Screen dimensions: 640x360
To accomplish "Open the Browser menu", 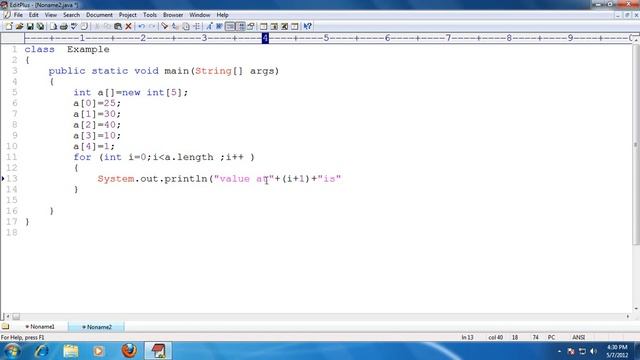I will [173, 15].
